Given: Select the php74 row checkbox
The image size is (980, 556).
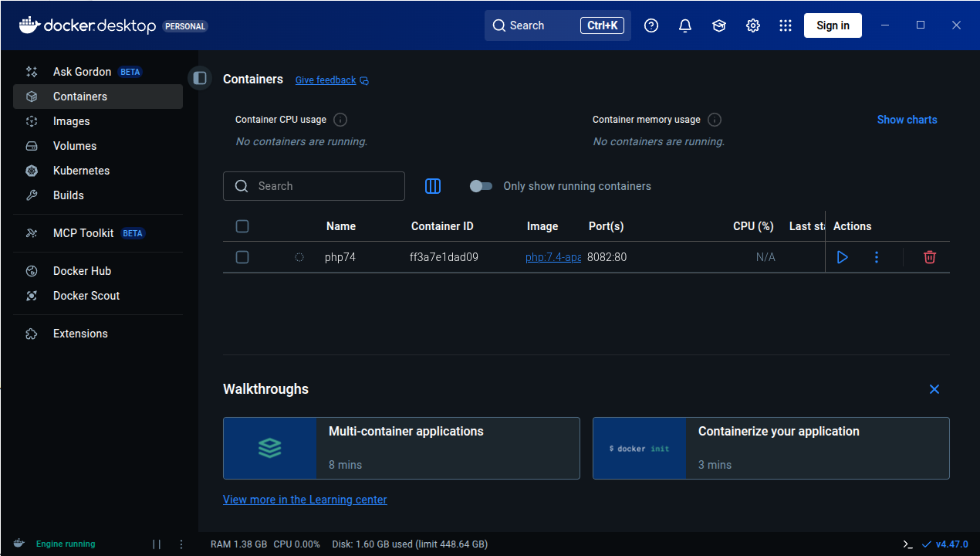Looking at the screenshot, I should click(242, 257).
